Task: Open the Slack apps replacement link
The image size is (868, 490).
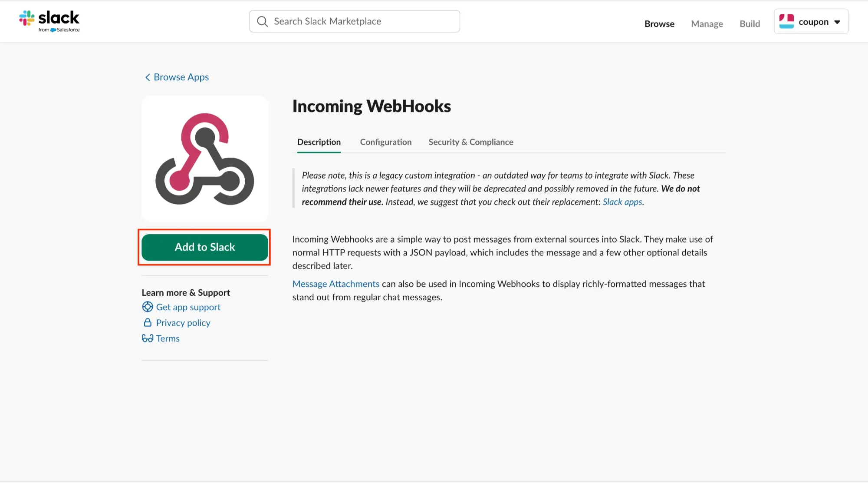Action: tap(622, 202)
